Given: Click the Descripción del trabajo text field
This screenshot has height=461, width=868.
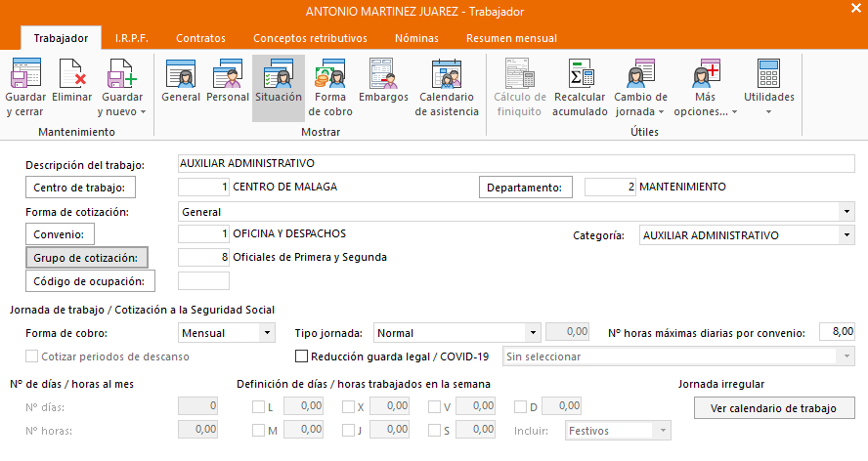Looking at the screenshot, I should pyautogui.click(x=516, y=163).
